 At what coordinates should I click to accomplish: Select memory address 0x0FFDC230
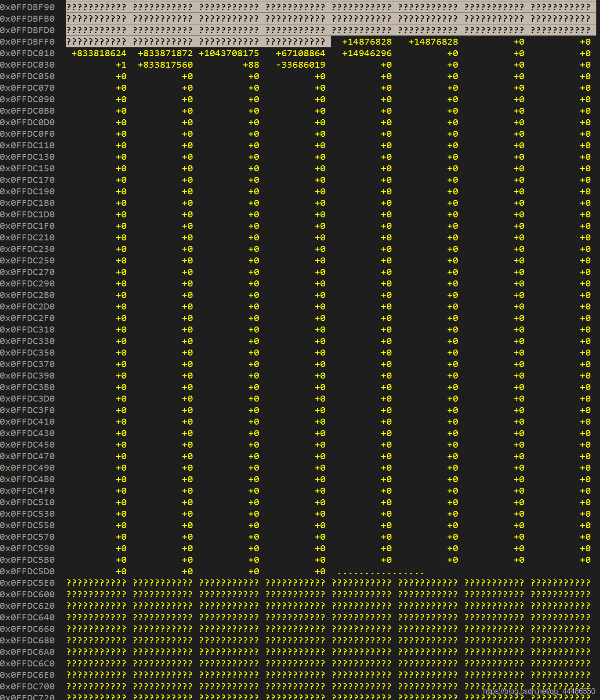27,249
